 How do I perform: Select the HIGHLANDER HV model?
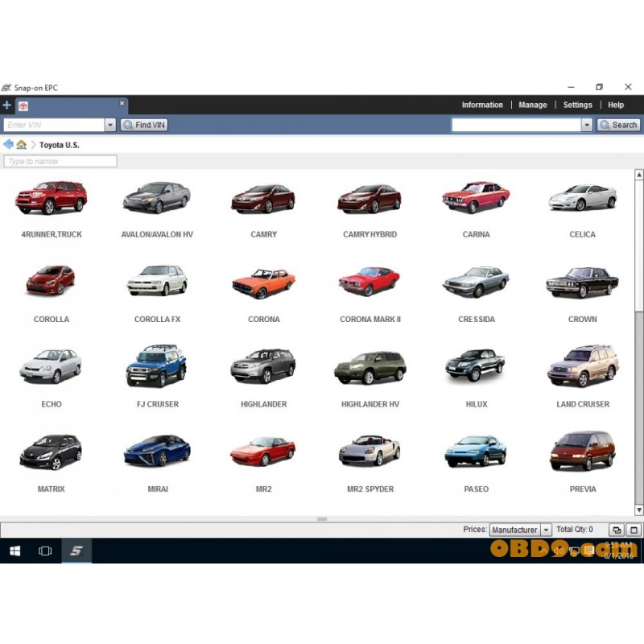tap(369, 378)
